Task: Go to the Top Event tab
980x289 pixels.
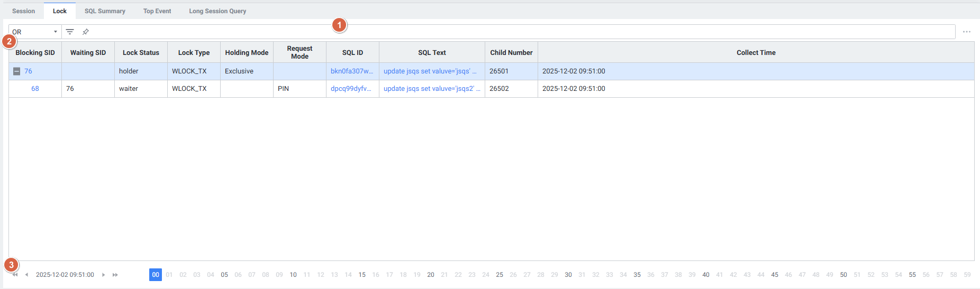Action: click(x=157, y=11)
